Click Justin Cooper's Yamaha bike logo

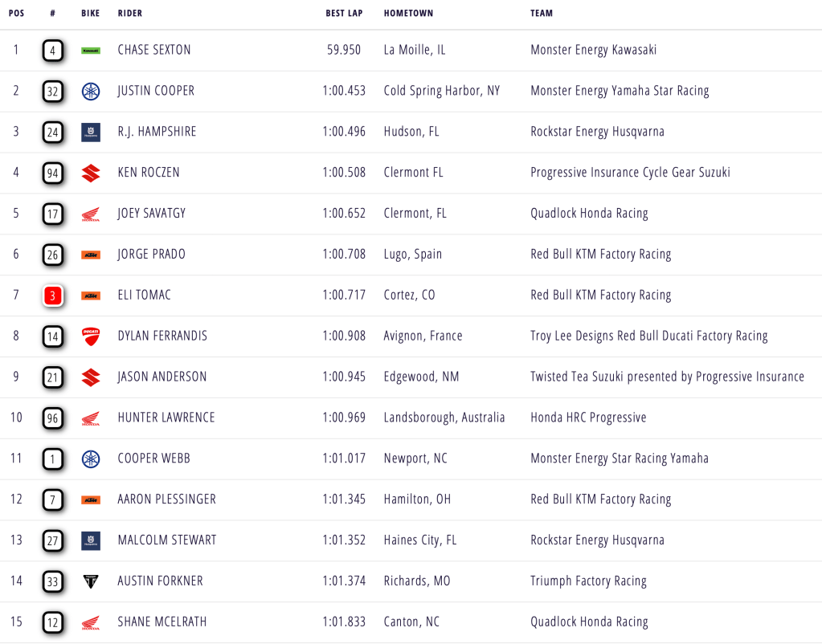[91, 91]
